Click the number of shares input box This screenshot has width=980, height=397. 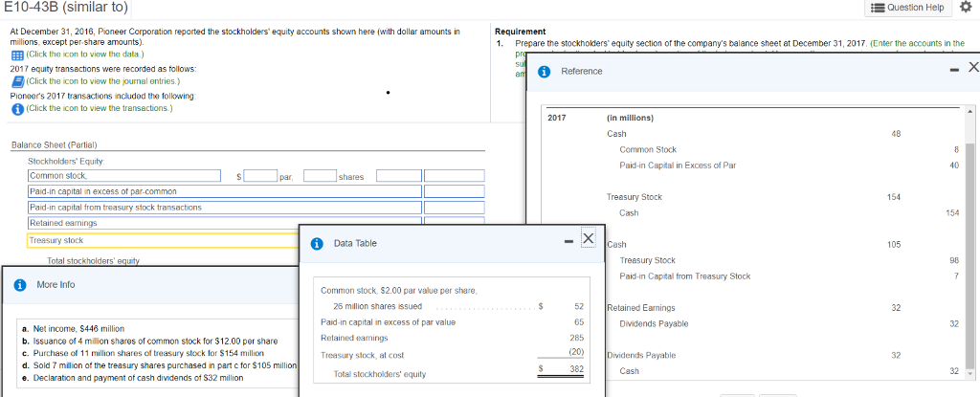click(x=320, y=177)
